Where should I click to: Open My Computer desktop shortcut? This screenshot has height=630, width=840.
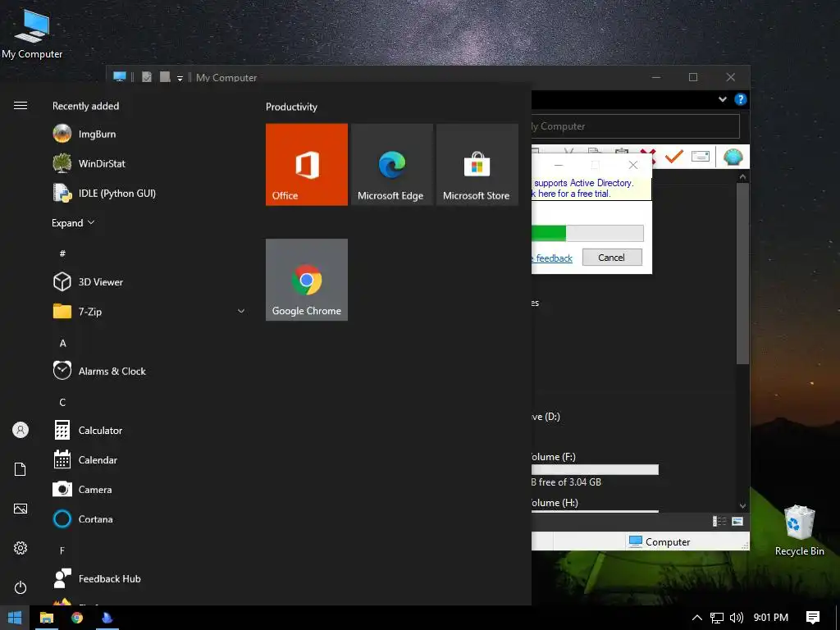point(32,34)
